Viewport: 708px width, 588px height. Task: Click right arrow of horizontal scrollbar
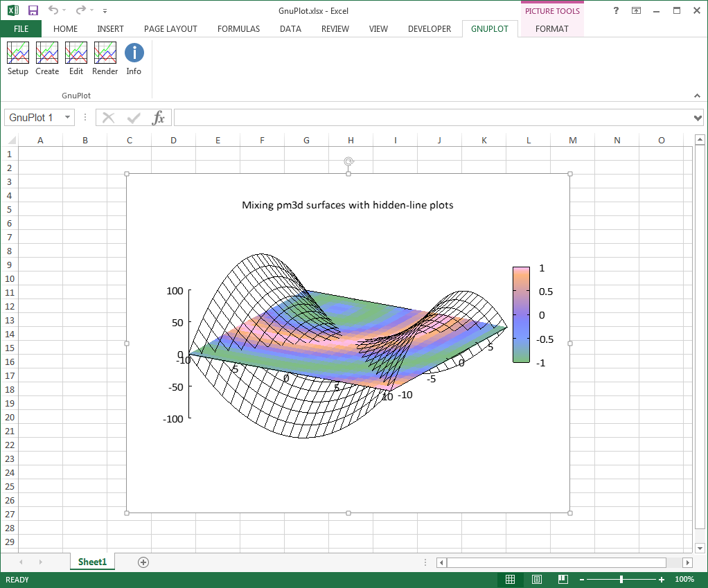tap(687, 562)
